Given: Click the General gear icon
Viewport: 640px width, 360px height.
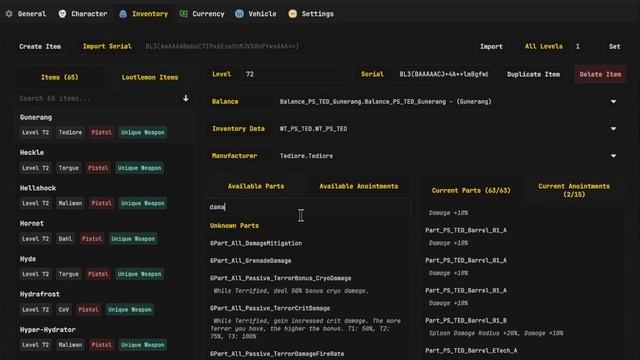Looking at the screenshot, I should [x=9, y=14].
